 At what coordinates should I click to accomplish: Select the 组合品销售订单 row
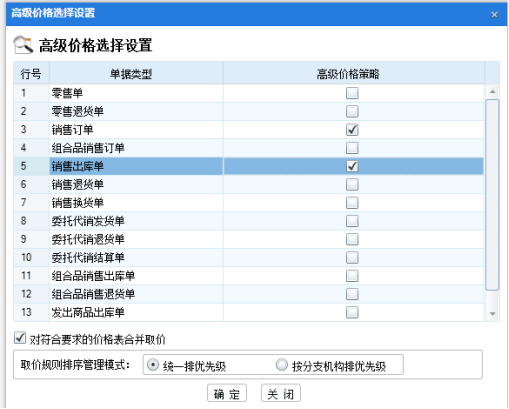pyautogui.click(x=248, y=148)
